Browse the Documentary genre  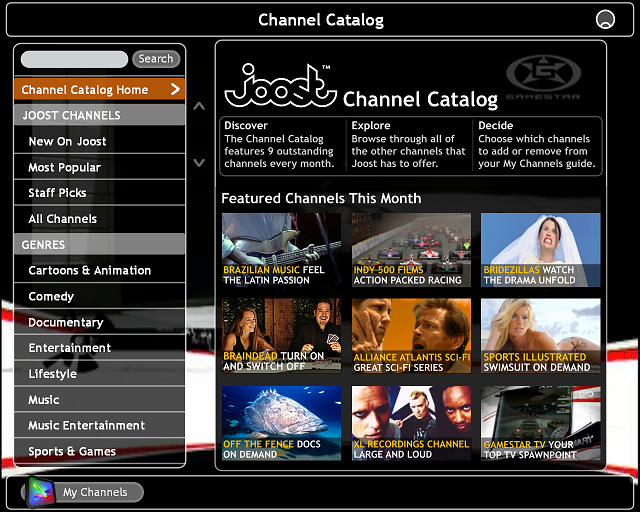click(x=100, y=322)
